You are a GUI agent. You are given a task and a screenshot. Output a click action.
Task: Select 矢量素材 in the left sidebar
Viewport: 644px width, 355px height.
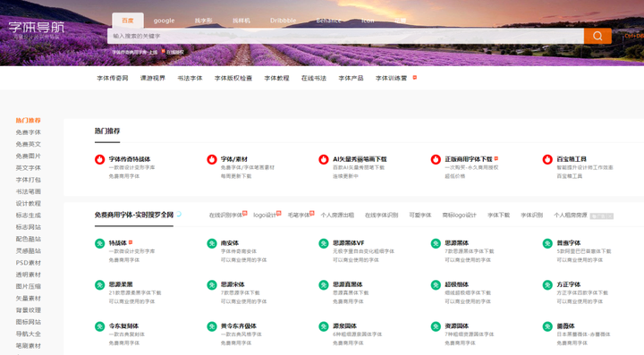(x=29, y=299)
